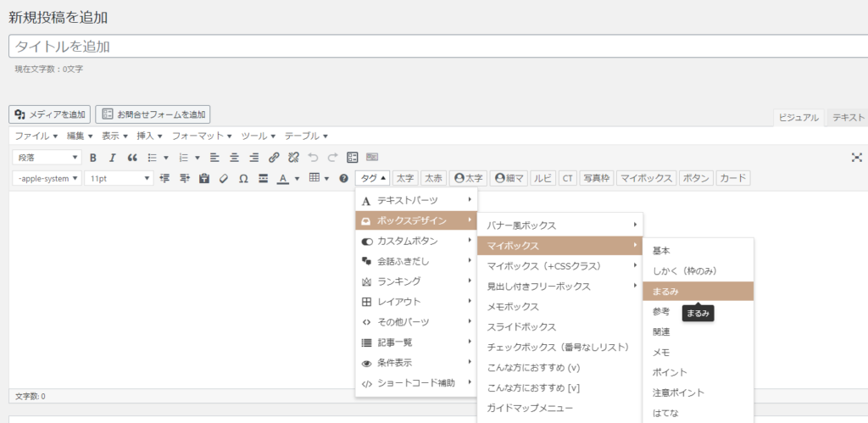This screenshot has height=423, width=868.
Task: Switch to the テキスト tab
Action: (x=849, y=117)
